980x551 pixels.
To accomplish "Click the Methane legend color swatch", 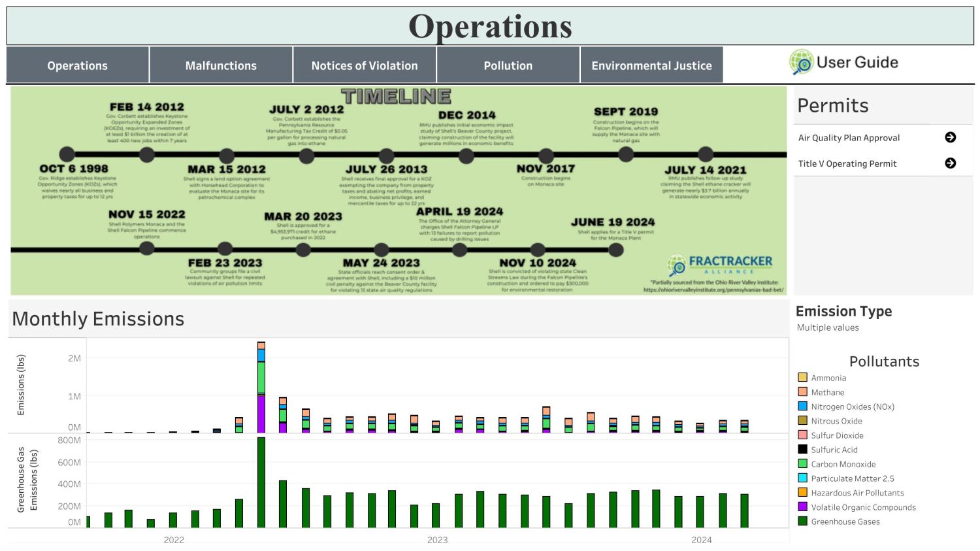I will click(802, 392).
